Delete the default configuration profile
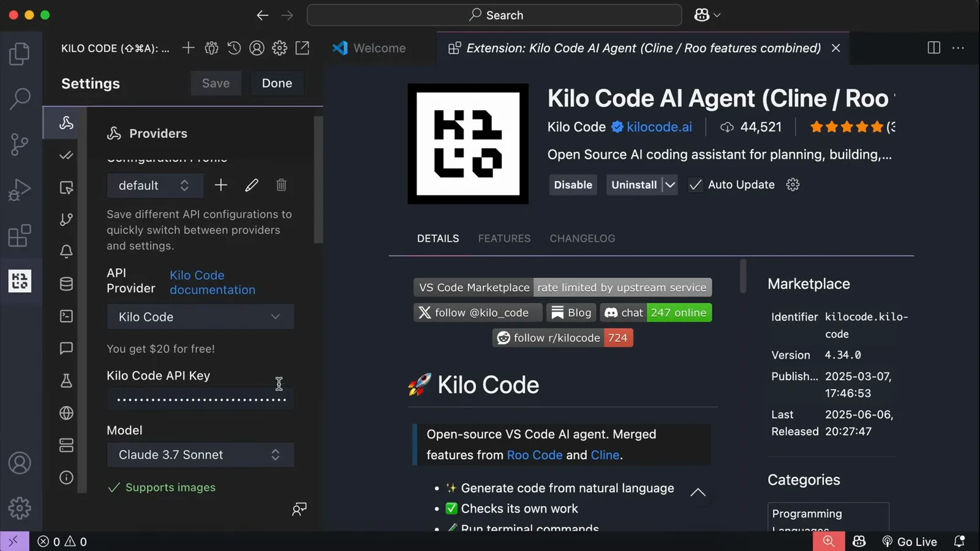This screenshot has height=551, width=980. click(x=281, y=185)
